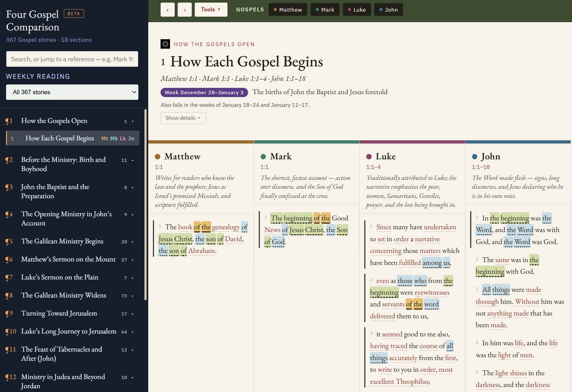
Task: Toggle the John gospel column
Action: pos(389,10)
